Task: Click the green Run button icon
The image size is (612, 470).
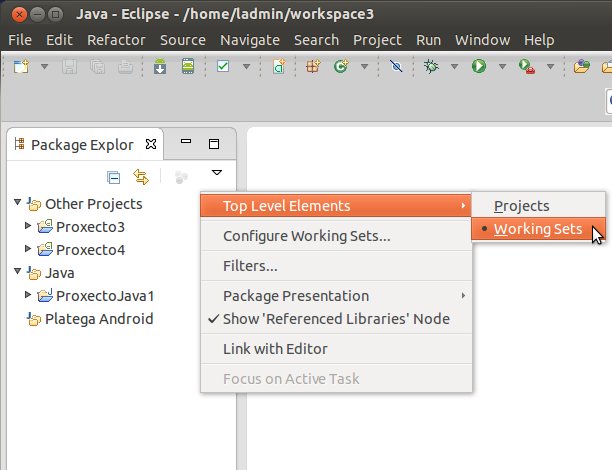Action: tap(479, 66)
